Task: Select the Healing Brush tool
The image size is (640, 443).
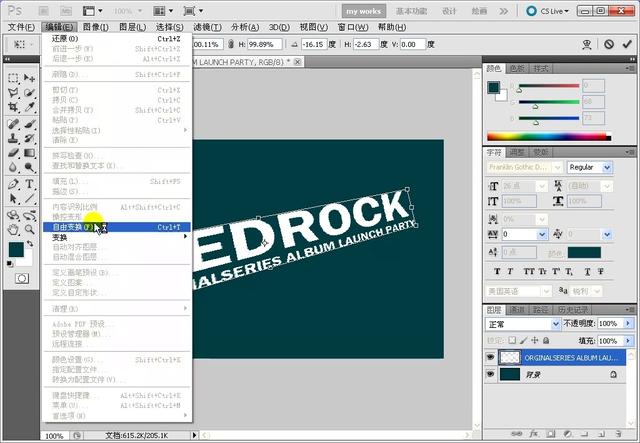Action: coord(13,124)
